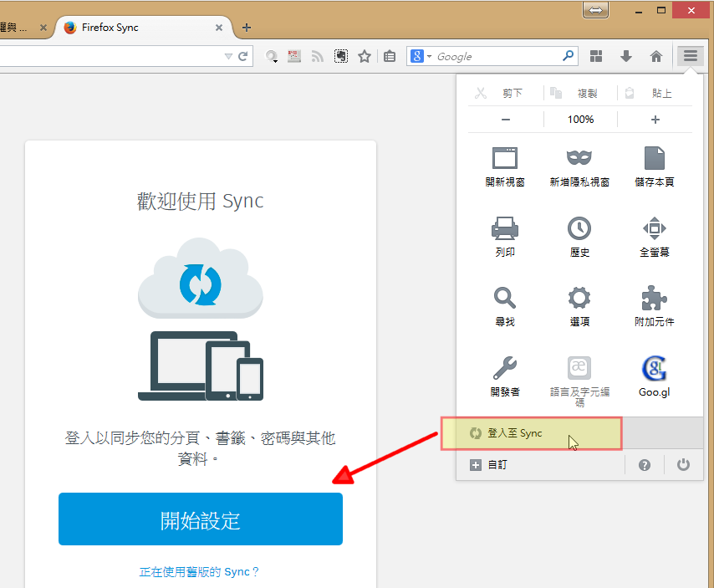Click the red calendar toolbar icon
The image size is (714, 588).
[294, 56]
